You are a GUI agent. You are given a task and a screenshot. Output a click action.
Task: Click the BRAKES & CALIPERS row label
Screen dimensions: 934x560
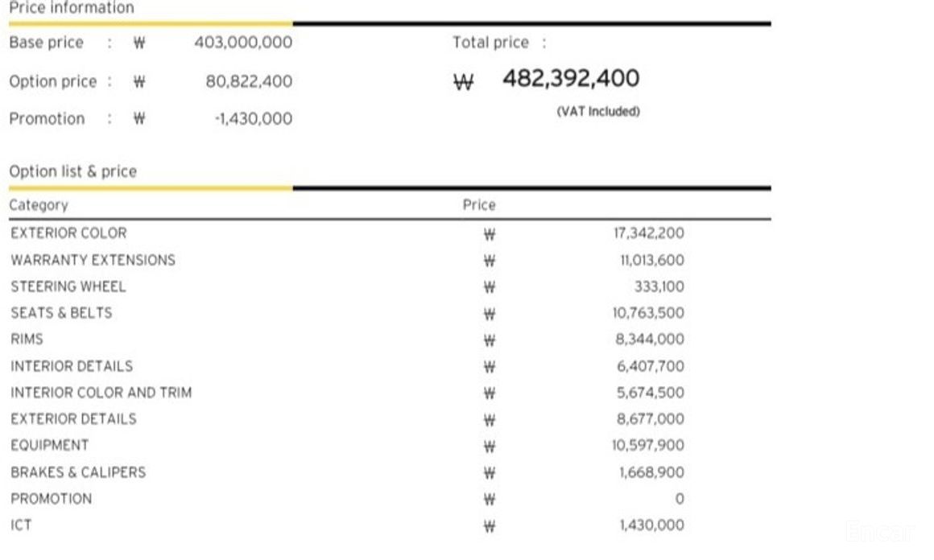(78, 472)
